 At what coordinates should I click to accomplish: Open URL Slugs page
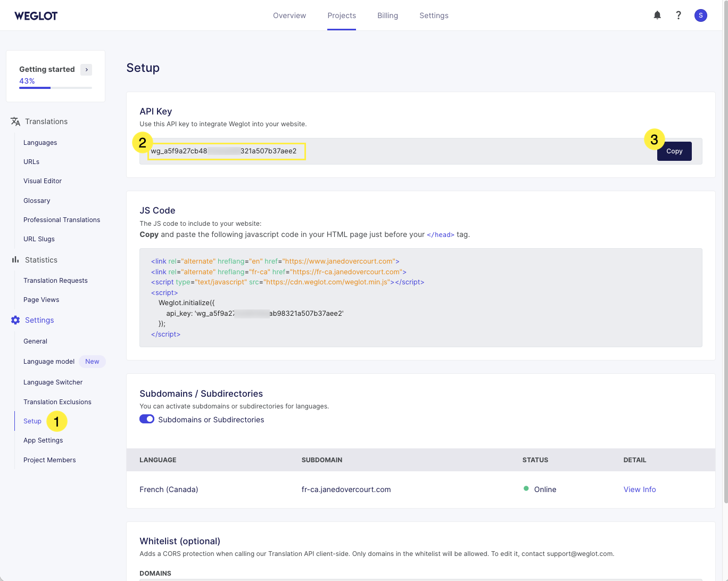[x=39, y=239]
